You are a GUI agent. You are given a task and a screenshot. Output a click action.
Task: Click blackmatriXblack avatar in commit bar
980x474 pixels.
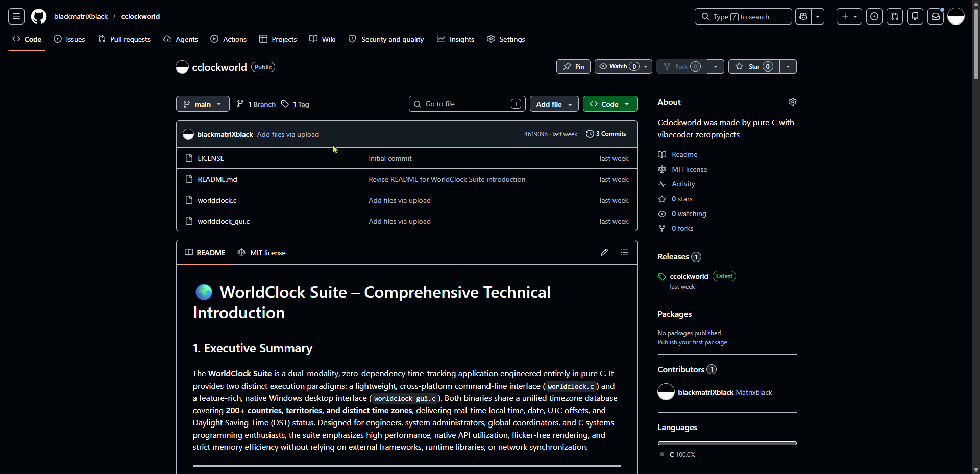pos(188,134)
